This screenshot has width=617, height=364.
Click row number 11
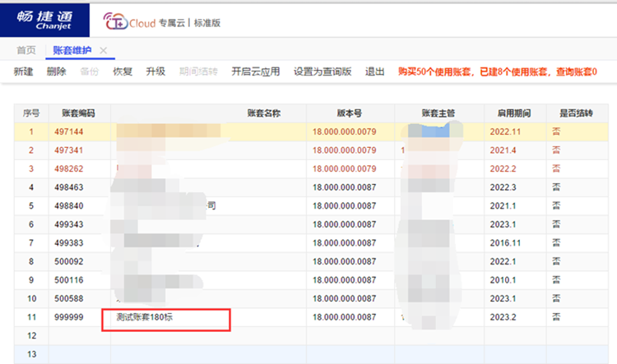pyautogui.click(x=31, y=317)
